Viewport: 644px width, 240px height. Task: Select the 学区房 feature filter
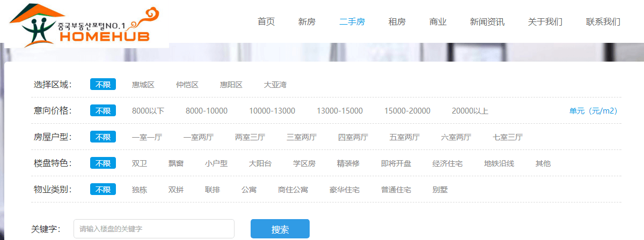(x=304, y=163)
